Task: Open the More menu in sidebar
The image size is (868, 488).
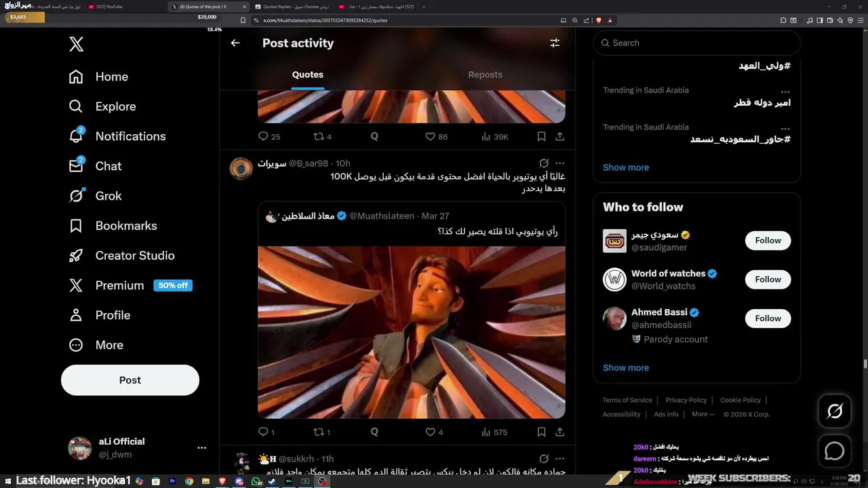Action: click(x=96, y=345)
